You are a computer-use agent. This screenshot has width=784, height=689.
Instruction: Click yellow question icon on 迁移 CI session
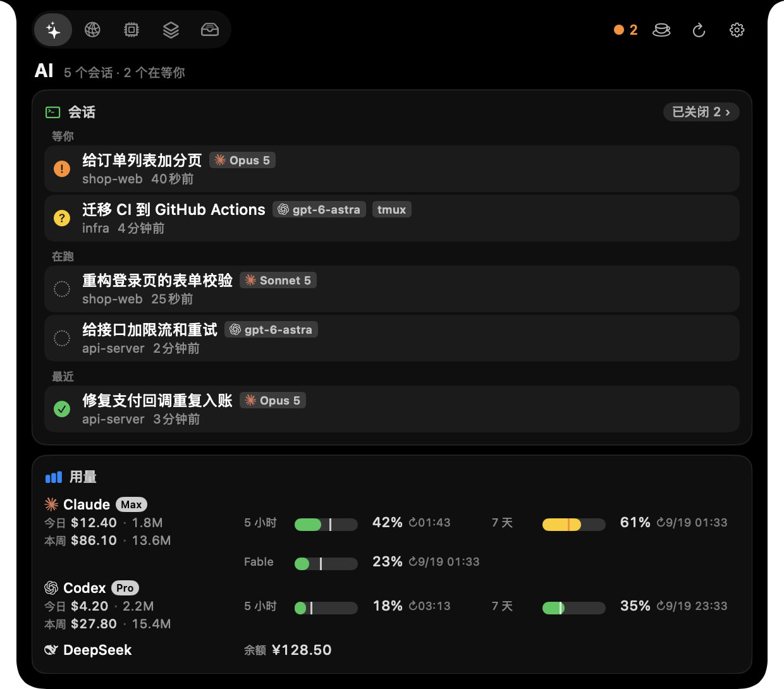(62, 218)
